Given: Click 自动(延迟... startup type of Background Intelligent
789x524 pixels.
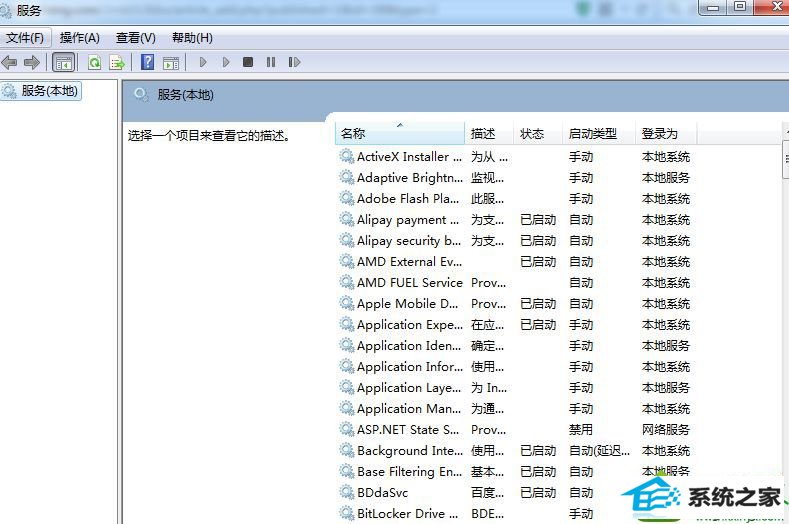Looking at the screenshot, I should pos(599,451).
